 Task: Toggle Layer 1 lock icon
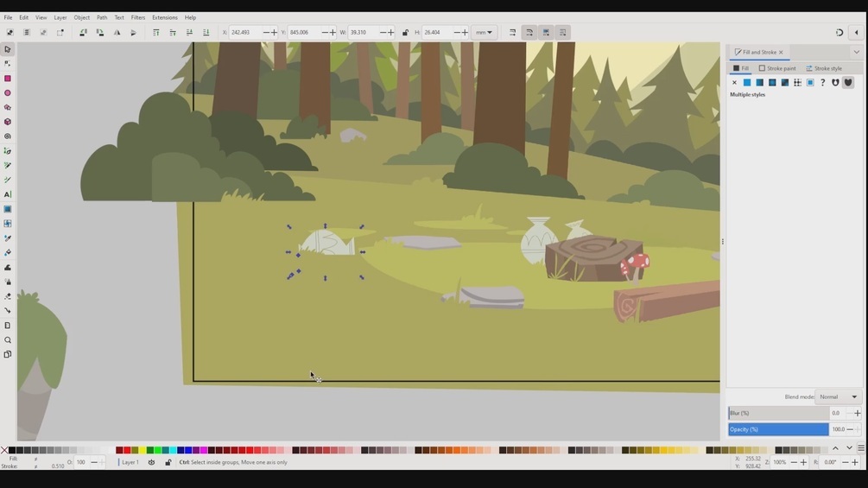(168, 463)
